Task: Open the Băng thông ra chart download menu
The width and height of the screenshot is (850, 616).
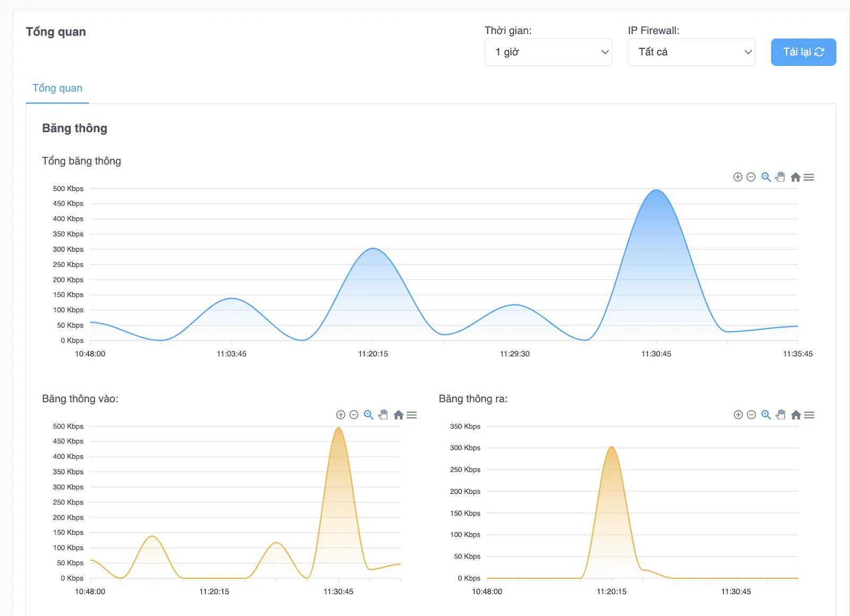Action: [809, 415]
